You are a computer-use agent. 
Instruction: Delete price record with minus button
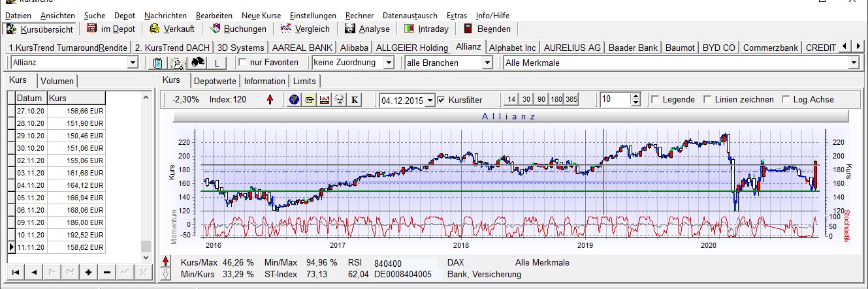click(x=106, y=271)
